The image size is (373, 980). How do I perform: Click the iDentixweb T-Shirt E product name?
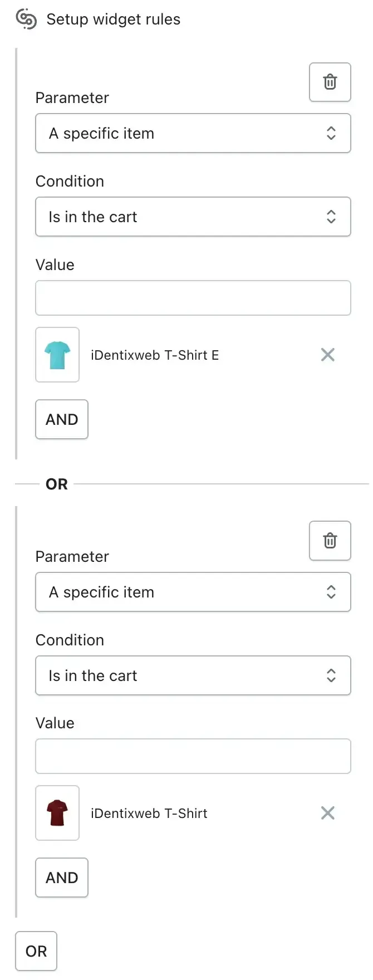click(x=155, y=355)
